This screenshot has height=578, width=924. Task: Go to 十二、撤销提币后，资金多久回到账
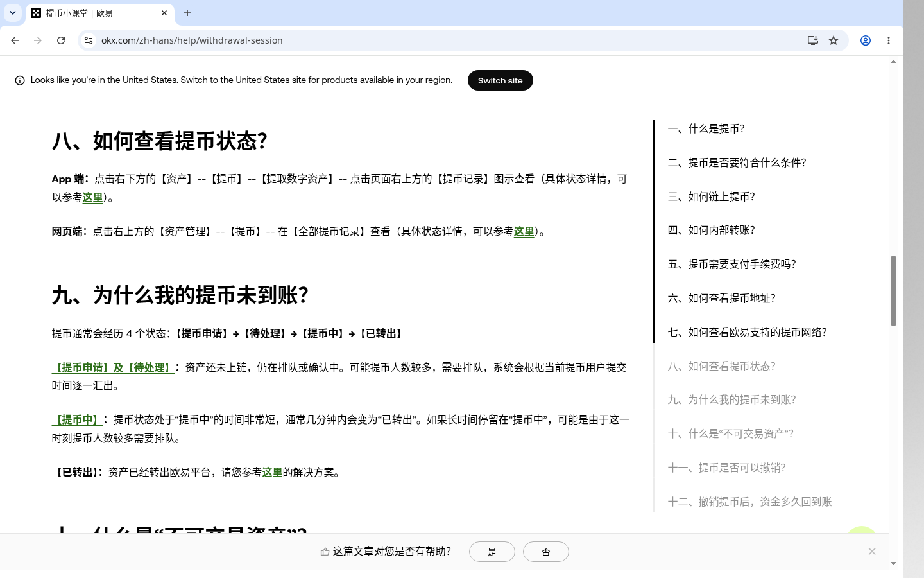pos(749,502)
